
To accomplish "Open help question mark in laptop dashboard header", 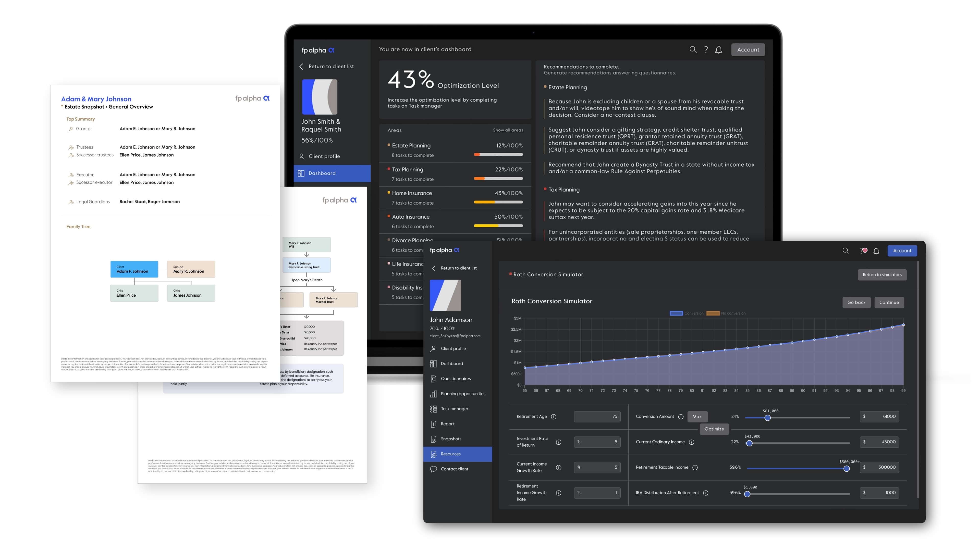I will (706, 49).
